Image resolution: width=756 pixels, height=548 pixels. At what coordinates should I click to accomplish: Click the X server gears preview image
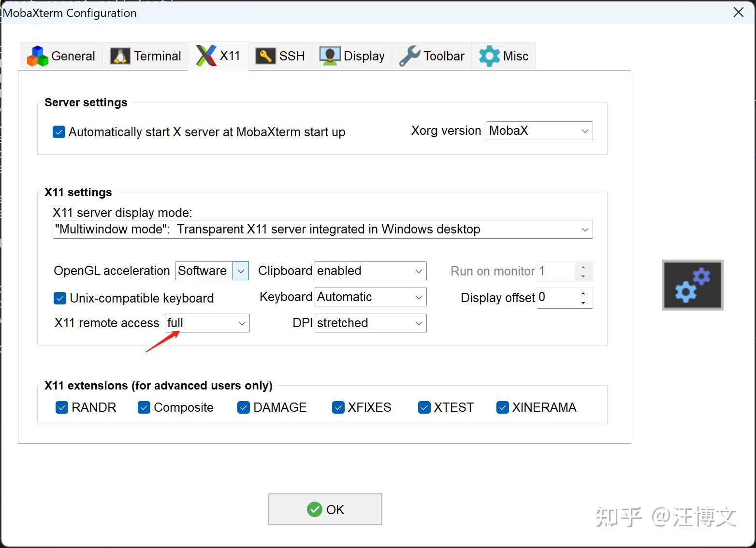tap(692, 285)
